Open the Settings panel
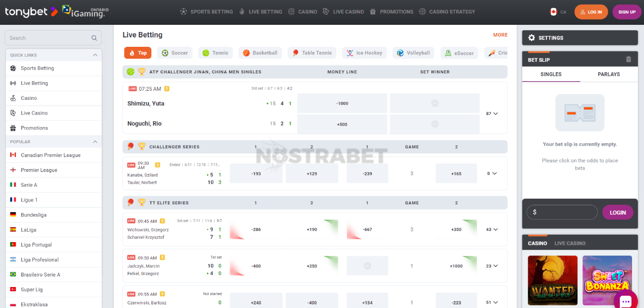Image resolution: width=644 pixels, height=308 pixels. pyautogui.click(x=580, y=38)
